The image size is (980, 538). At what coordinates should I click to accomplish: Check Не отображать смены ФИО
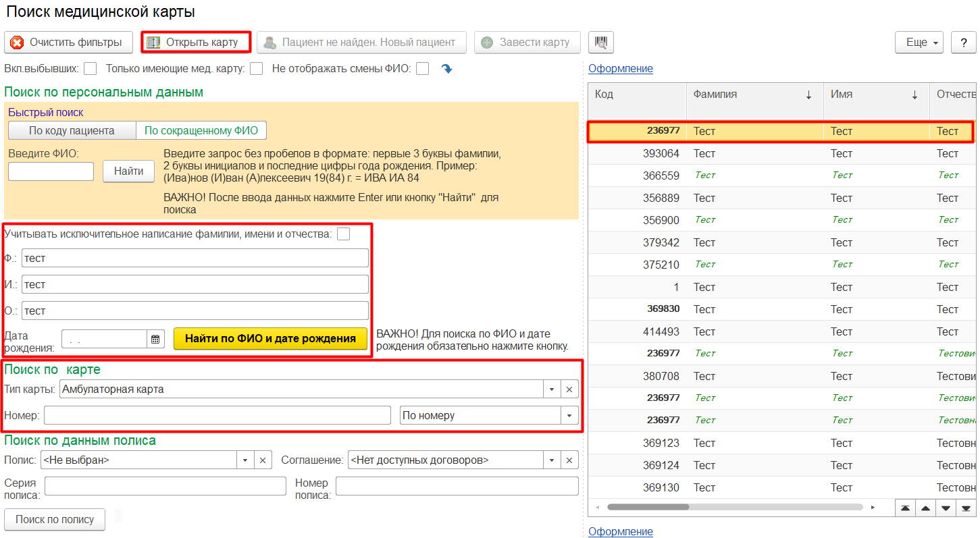422,68
